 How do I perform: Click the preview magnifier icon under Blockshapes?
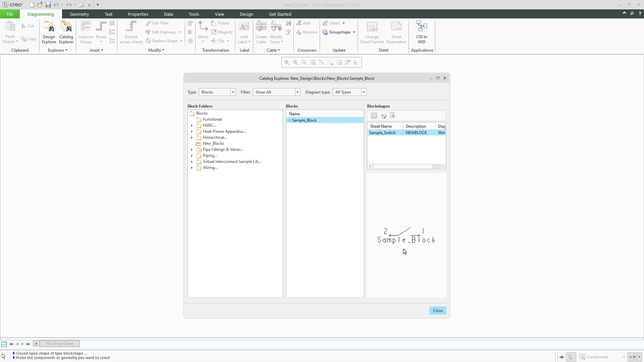392,116
